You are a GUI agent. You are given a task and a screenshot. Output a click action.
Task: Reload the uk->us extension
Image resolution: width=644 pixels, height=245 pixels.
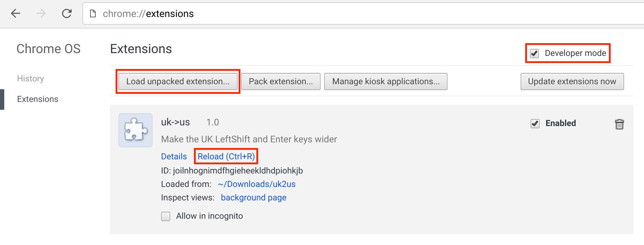226,156
